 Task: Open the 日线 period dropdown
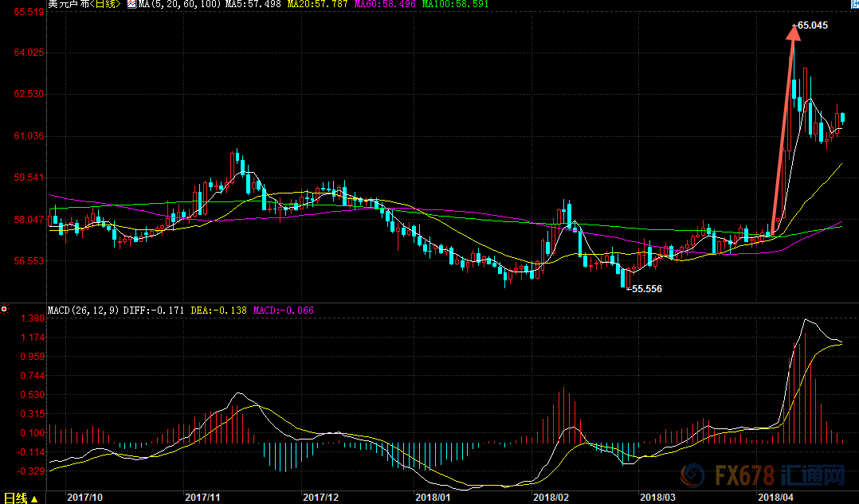tap(19, 498)
